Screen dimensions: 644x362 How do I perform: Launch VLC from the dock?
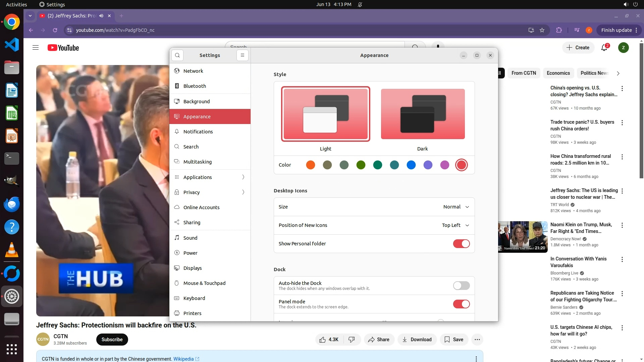pos(12,250)
